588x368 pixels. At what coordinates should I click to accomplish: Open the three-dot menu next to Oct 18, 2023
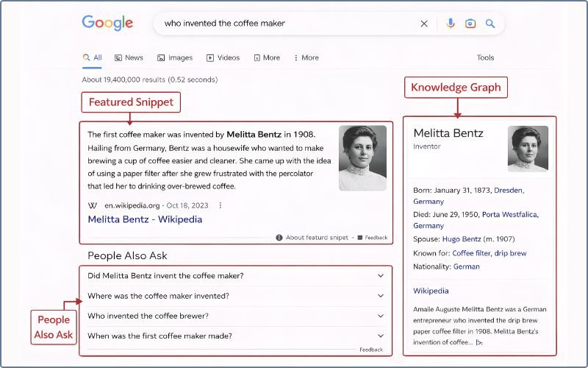pos(220,205)
